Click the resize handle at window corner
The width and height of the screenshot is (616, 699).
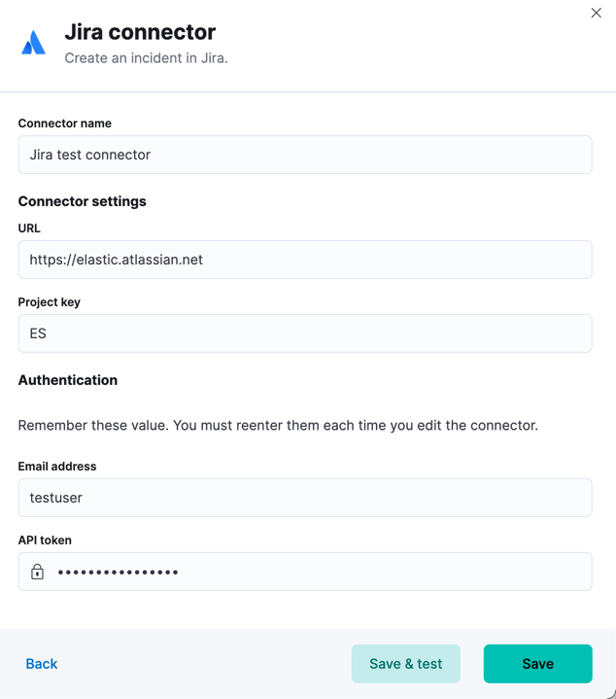(x=608, y=692)
